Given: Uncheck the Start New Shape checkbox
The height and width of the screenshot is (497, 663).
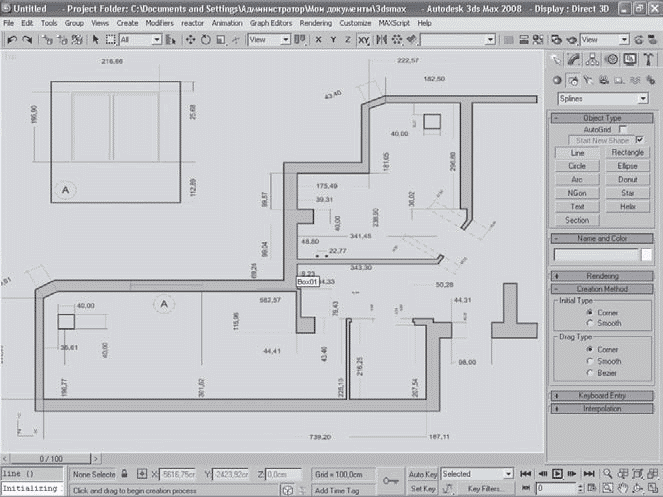Looking at the screenshot, I should (x=638, y=140).
